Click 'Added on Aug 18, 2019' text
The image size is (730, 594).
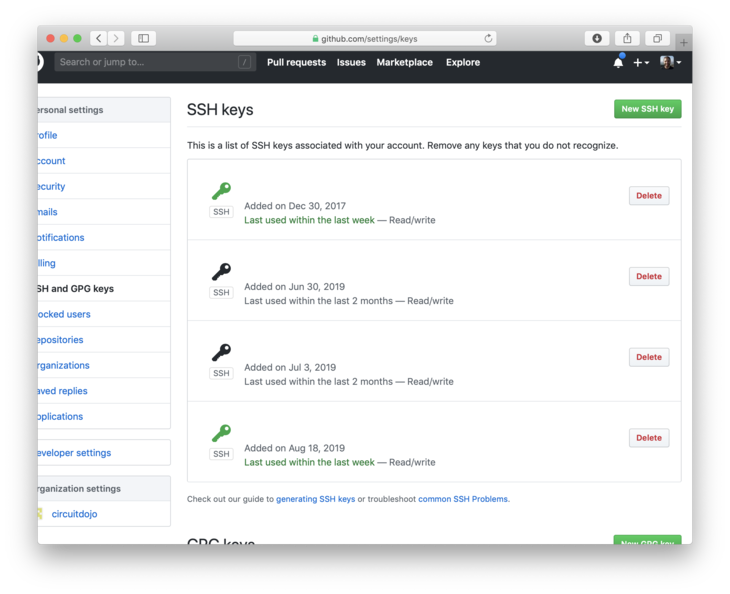pos(295,448)
